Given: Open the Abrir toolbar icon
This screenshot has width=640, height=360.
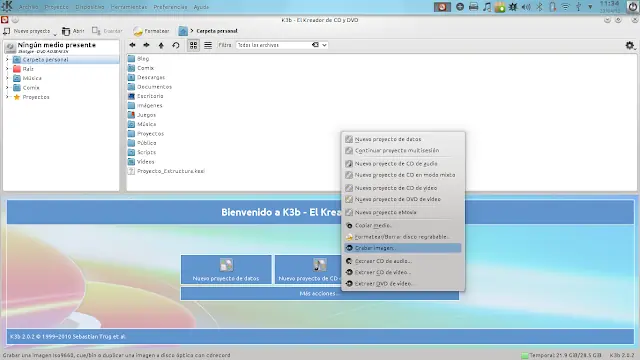Looking at the screenshot, I should (x=66, y=31).
